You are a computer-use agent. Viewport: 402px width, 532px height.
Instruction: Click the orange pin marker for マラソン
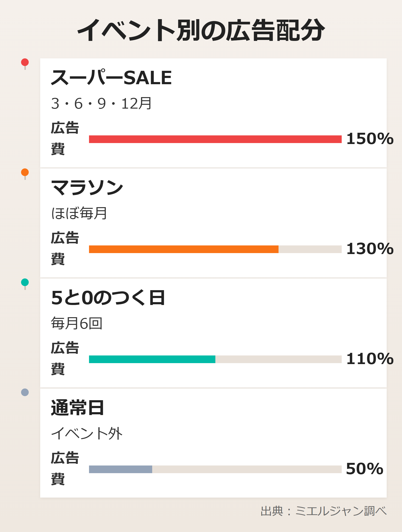pyautogui.click(x=25, y=172)
